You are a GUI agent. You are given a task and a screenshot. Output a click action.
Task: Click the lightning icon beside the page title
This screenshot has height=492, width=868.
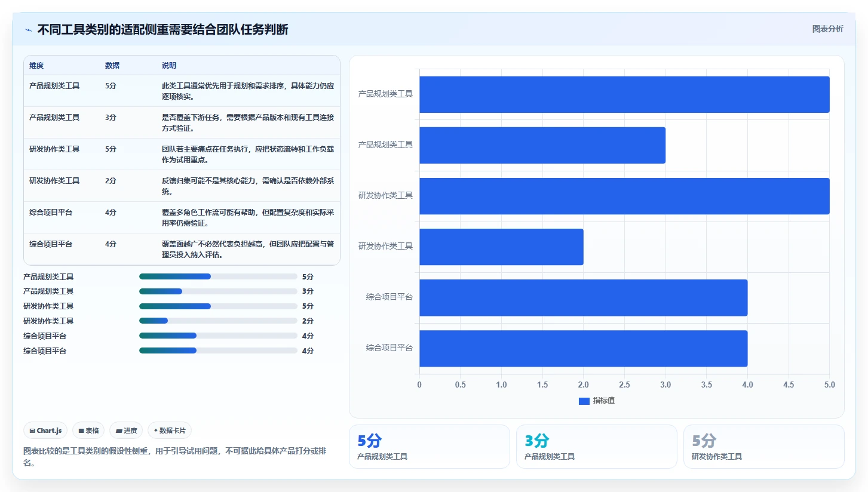tap(28, 29)
